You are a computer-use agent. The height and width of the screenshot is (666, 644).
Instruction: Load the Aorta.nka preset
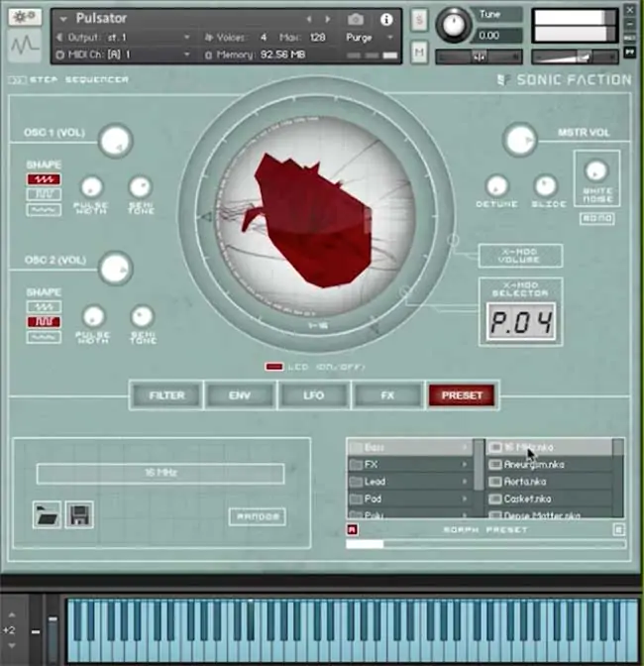pos(549,482)
